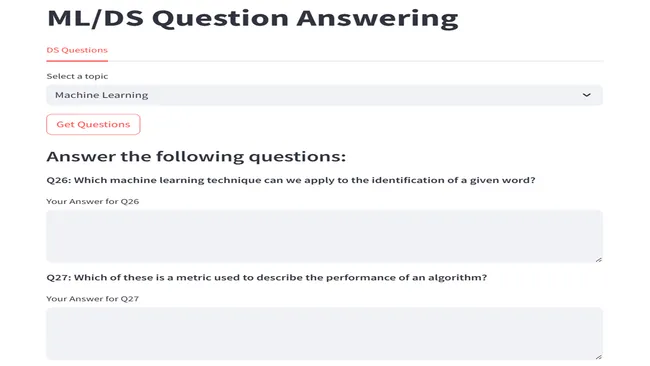The width and height of the screenshot is (650, 366).
Task: Click the 'Your Answer for Q27' label
Action: (92, 299)
